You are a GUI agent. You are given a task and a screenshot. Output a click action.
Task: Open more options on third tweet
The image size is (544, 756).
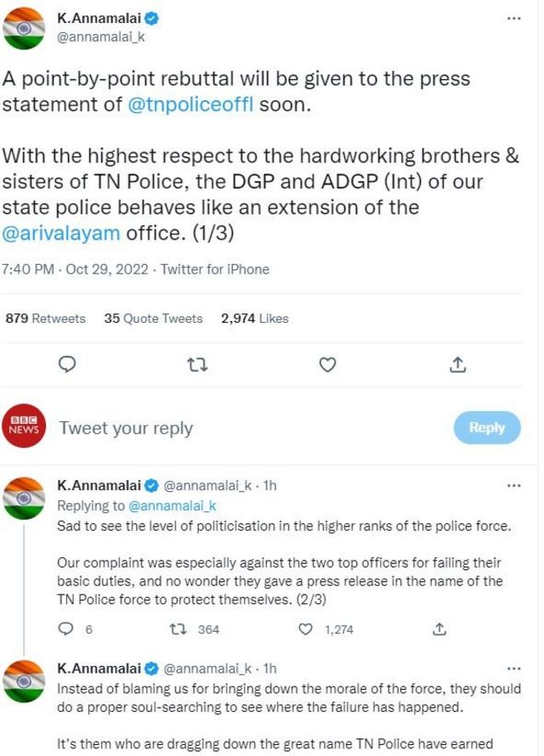click(513, 669)
